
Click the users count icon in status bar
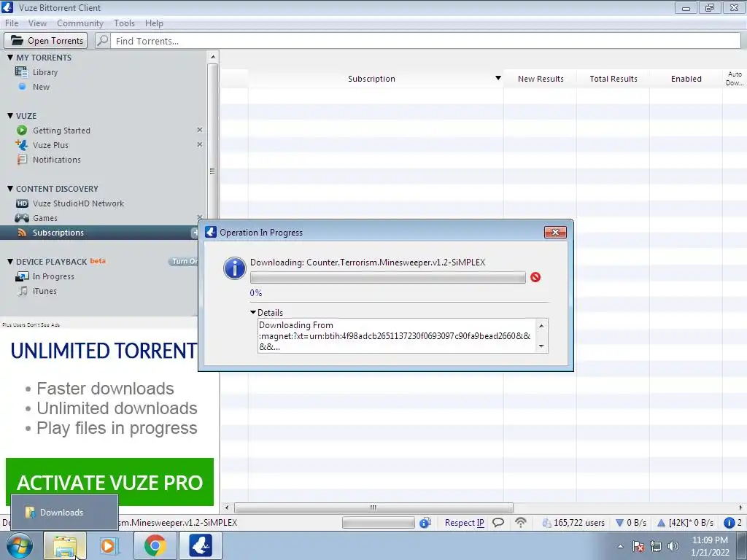(546, 523)
